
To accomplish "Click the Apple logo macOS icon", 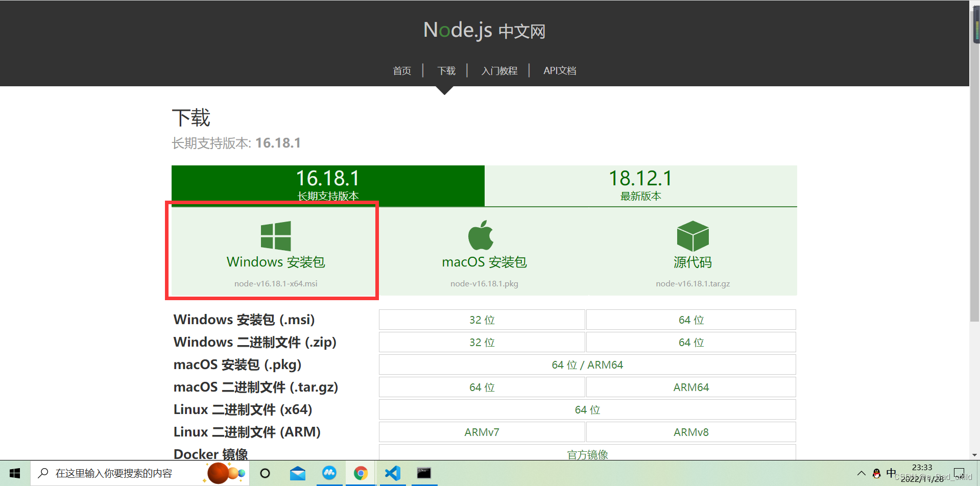I will coord(481,235).
